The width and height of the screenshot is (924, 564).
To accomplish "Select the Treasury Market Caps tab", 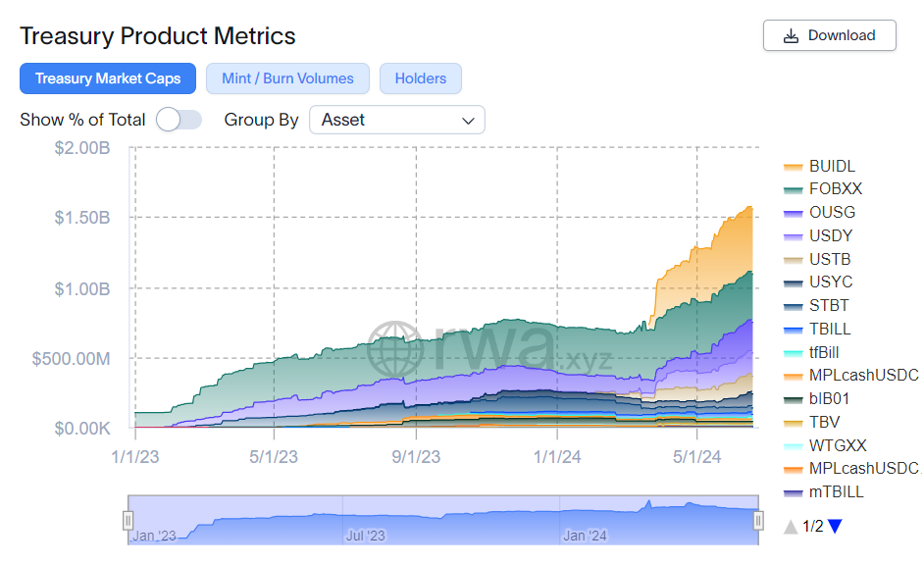I will pos(108,78).
